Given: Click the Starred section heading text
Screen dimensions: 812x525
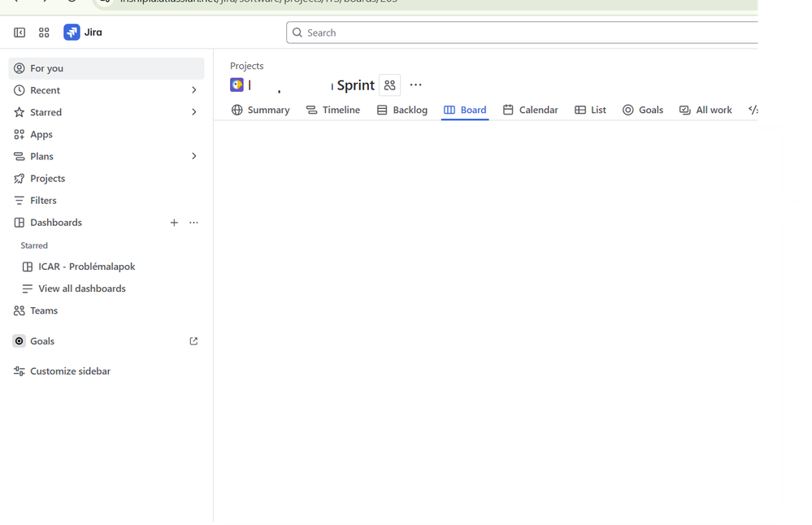Looking at the screenshot, I should 34,245.
